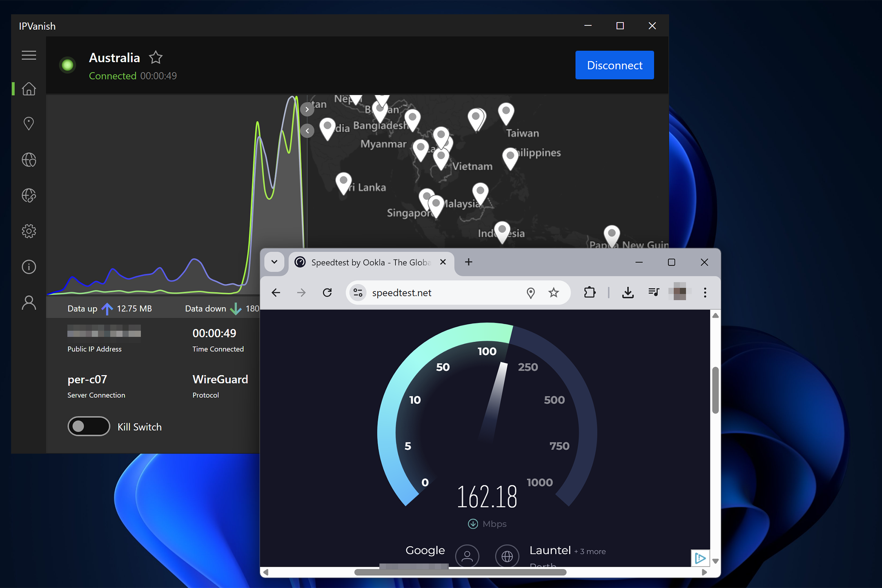Bookmark this page with the star icon
Viewport: 882px width, 588px height.
(x=553, y=292)
